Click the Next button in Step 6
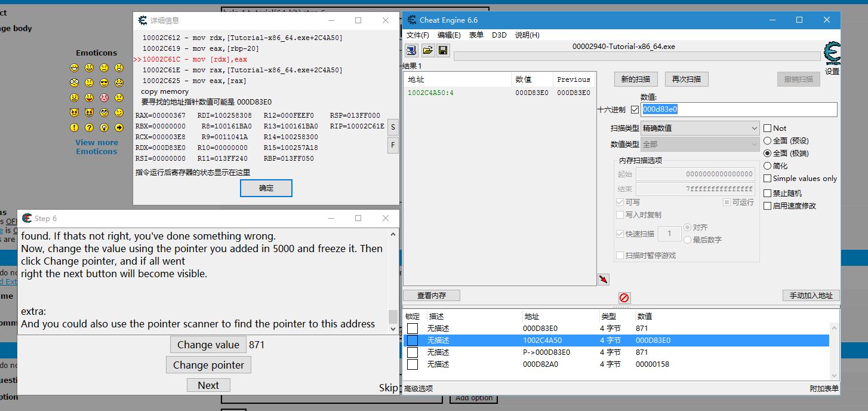 coord(208,385)
